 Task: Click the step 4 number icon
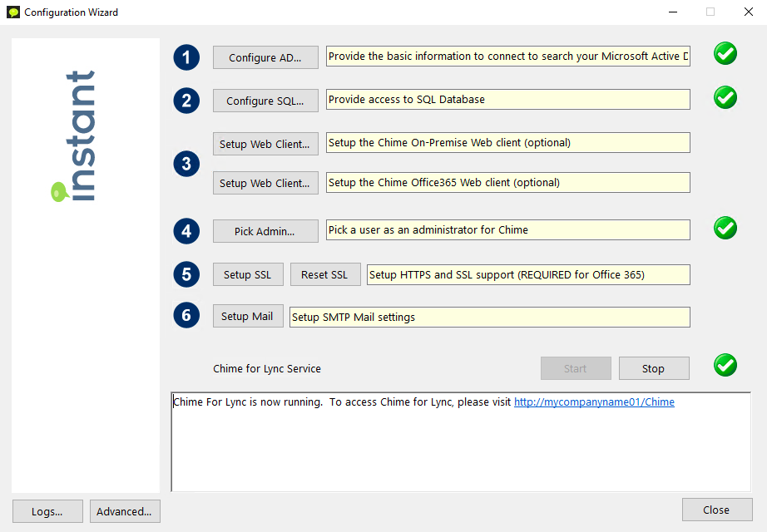[x=186, y=231]
